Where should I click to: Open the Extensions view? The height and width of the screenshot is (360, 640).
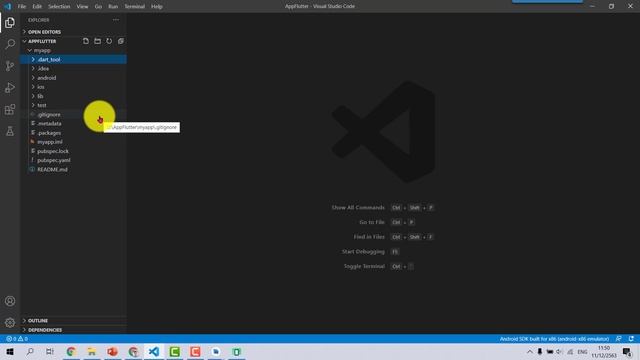10,109
